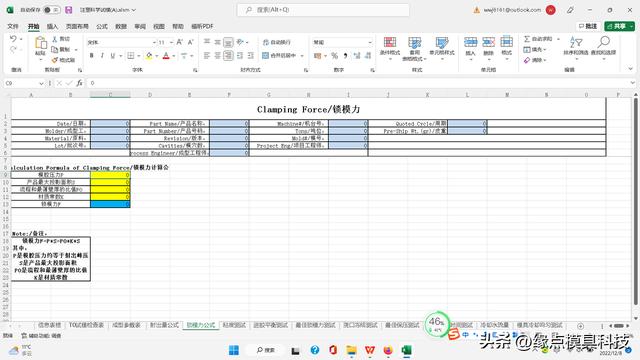The width and height of the screenshot is (640, 360).
Task: Toggle Center alignment button
Action: coord(218,56)
